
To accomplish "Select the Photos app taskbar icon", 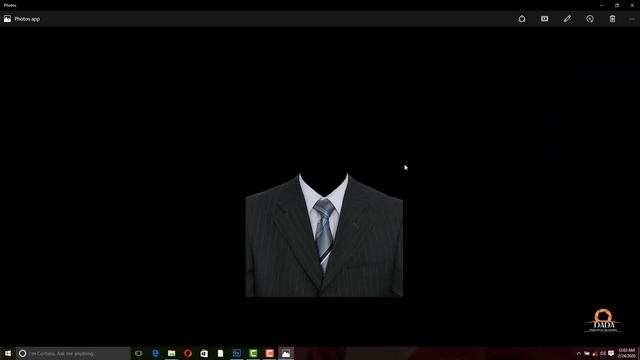I will [286, 353].
